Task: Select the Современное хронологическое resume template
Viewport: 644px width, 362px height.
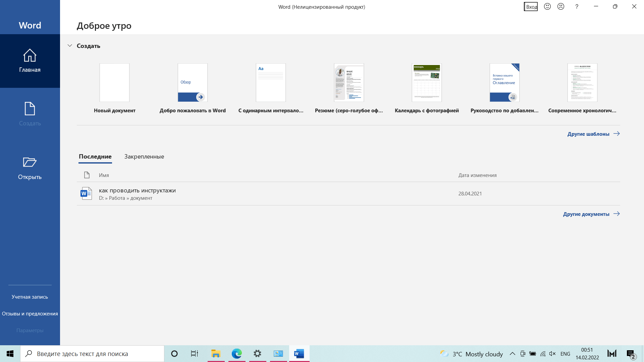Action: click(582, 88)
